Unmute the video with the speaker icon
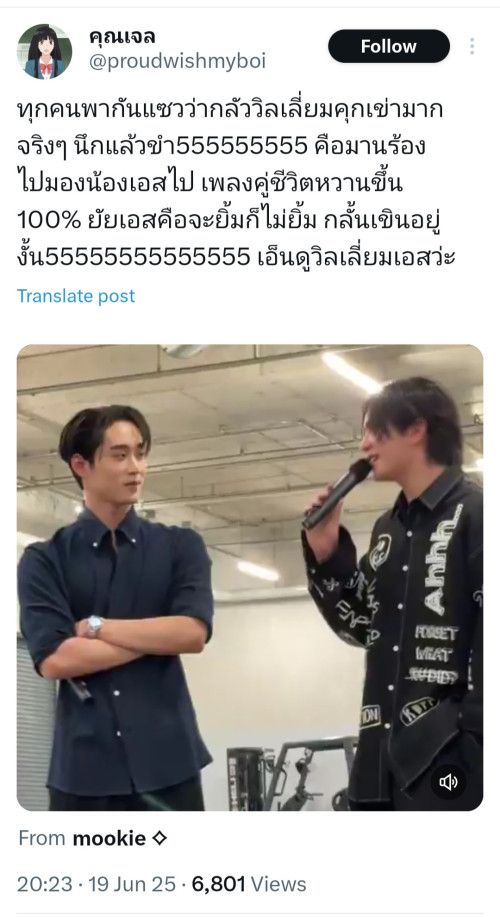500x917 pixels. pos(449,782)
